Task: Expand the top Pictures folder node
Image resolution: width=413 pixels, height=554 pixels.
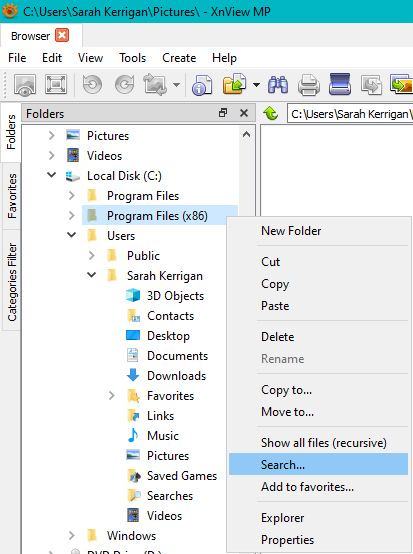Action: pos(52,136)
